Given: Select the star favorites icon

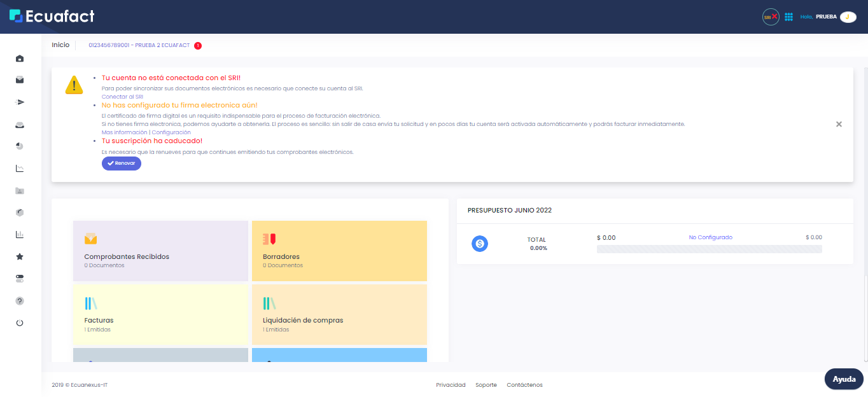Looking at the screenshot, I should point(19,256).
